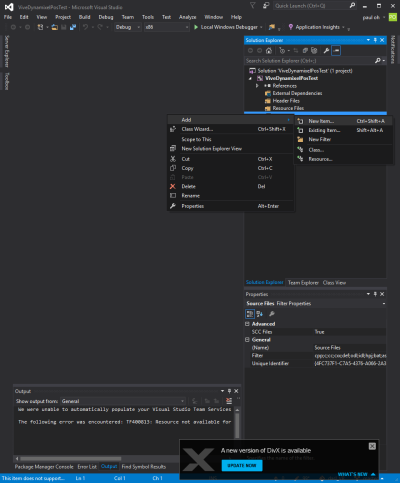Click the Application Insights lightbulb icon
This screenshot has height=483, width=400.
pos(291,27)
